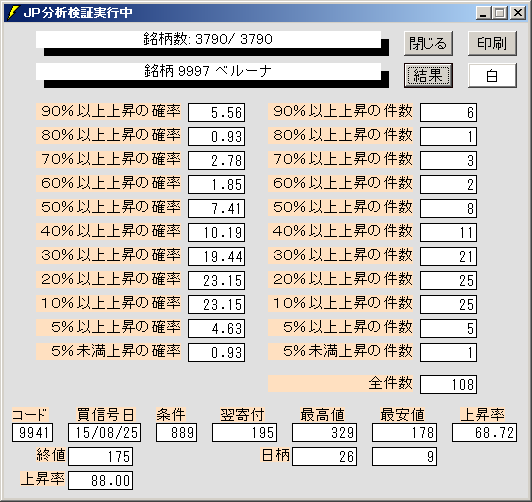The width and height of the screenshot is (532, 502).
Task: Click the 翌寄付 label
Action: (x=242, y=415)
